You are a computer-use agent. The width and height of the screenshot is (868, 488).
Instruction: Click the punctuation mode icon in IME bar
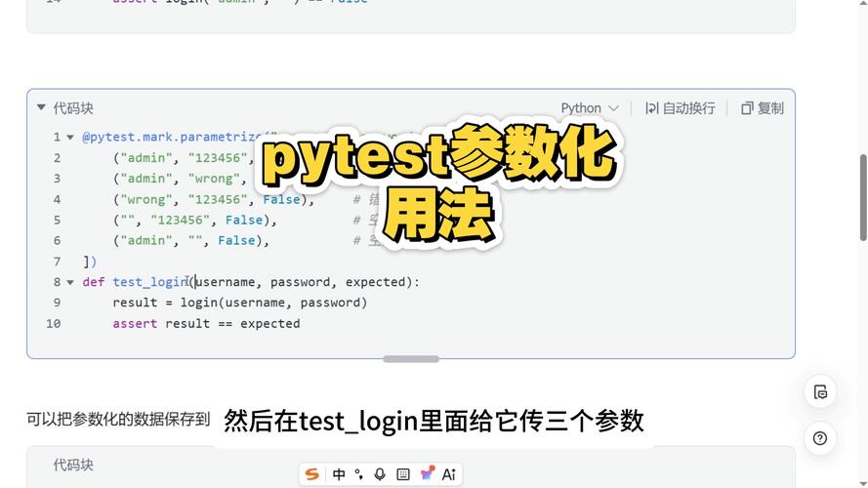click(x=359, y=474)
